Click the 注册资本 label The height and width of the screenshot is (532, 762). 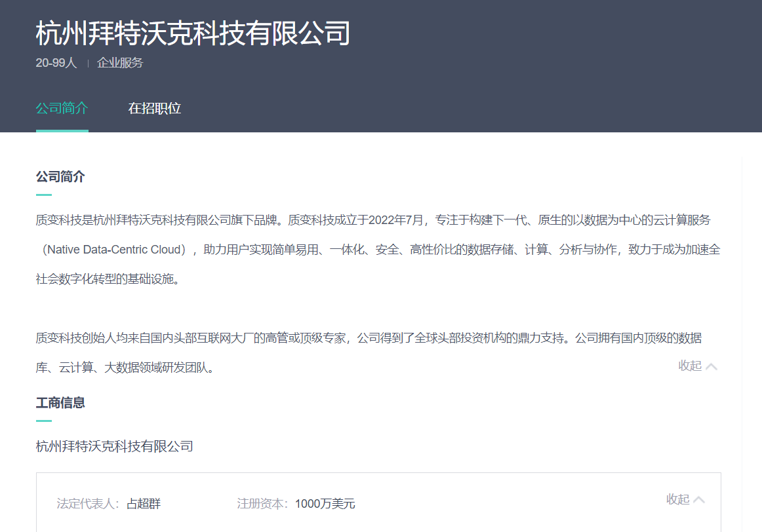pos(262,504)
